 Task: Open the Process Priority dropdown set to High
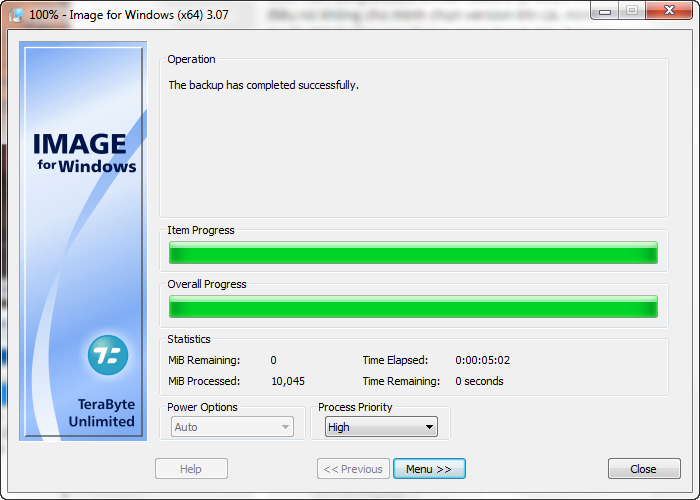381,427
